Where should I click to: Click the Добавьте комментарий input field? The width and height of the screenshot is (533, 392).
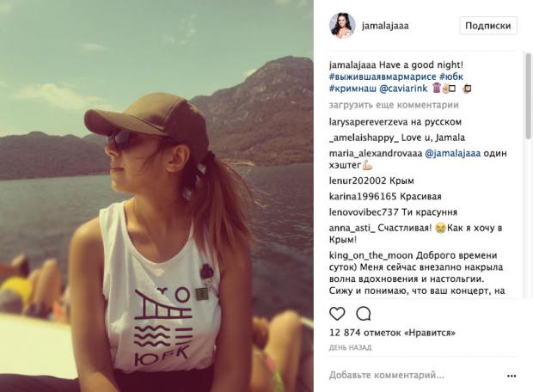click(x=416, y=376)
